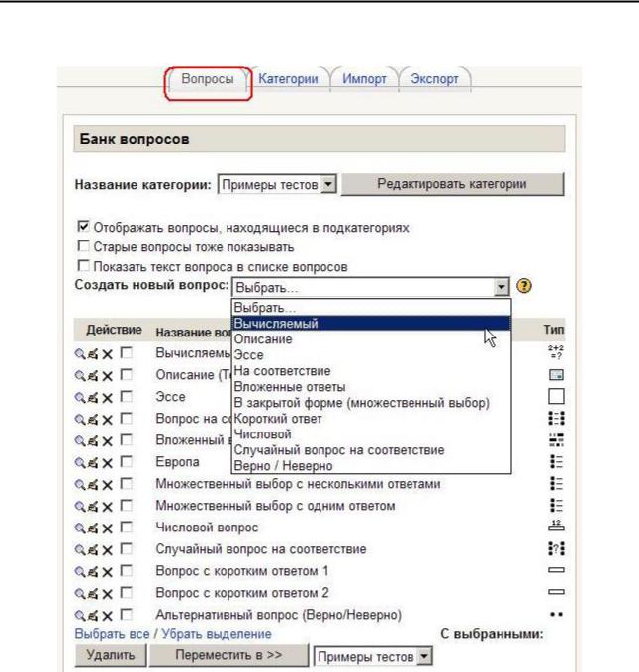Open the yellow help icon for question types
This screenshot has height=672, width=639.
pyautogui.click(x=524, y=285)
